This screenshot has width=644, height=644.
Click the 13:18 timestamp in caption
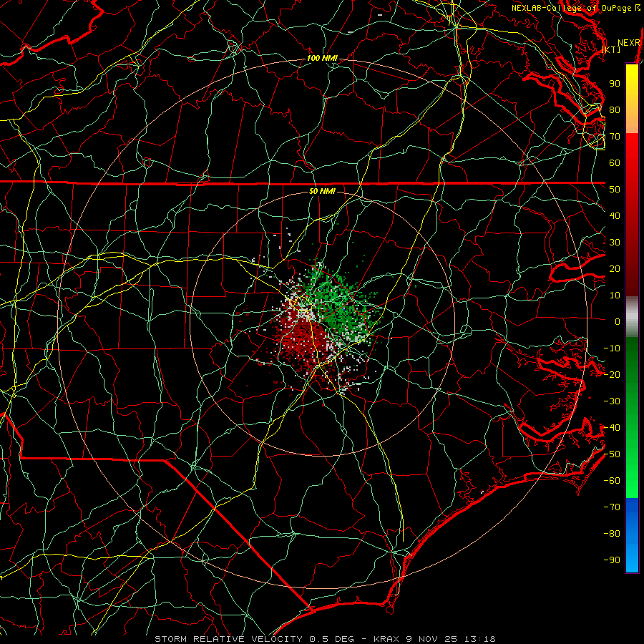479,639
